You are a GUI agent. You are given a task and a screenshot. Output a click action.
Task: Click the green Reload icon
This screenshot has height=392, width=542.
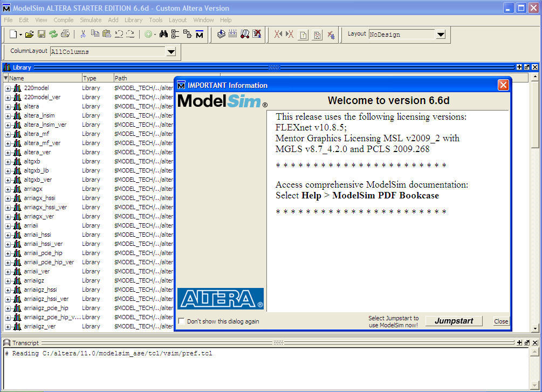[x=53, y=34]
